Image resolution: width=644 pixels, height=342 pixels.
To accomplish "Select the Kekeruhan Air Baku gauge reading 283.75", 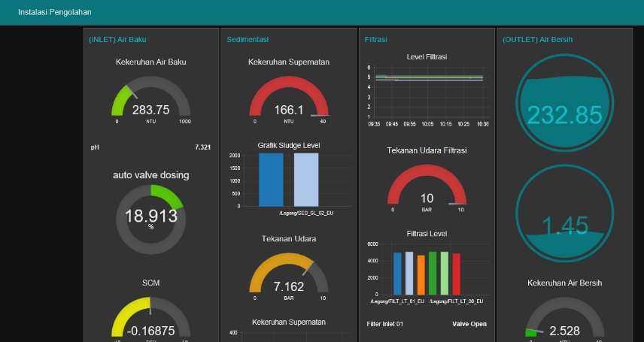I will 150,98.
